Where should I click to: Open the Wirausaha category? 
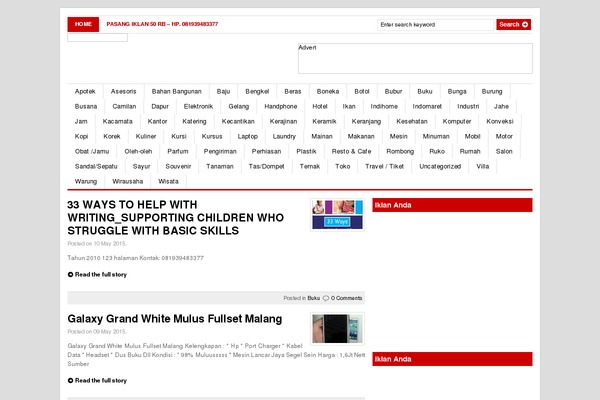click(127, 181)
